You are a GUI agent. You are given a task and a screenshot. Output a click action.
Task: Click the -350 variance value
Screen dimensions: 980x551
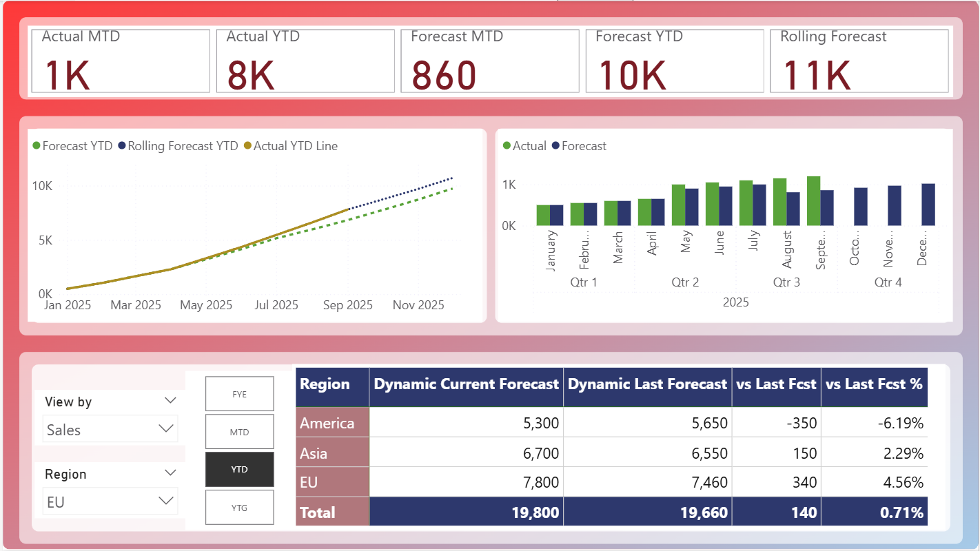(x=802, y=423)
